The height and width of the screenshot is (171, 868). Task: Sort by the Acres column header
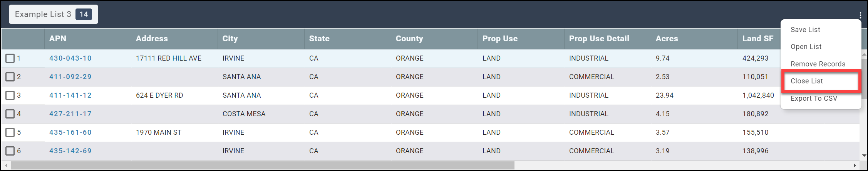pos(667,39)
